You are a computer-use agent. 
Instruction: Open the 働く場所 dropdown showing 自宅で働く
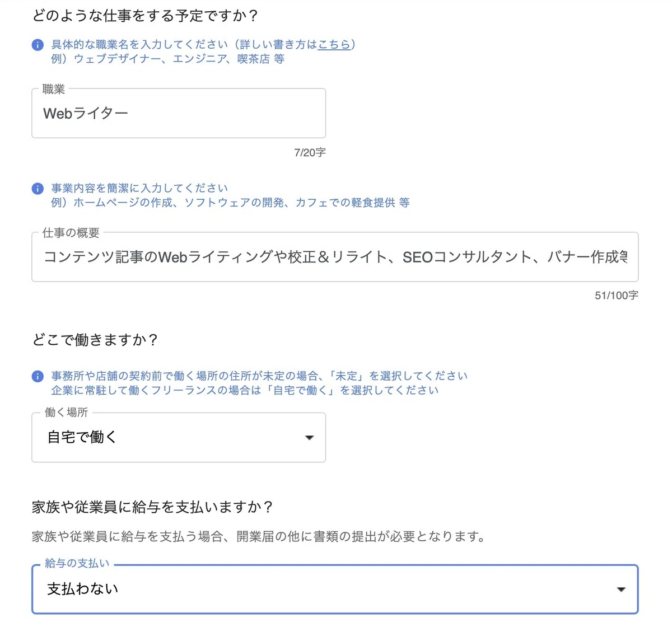(179, 437)
